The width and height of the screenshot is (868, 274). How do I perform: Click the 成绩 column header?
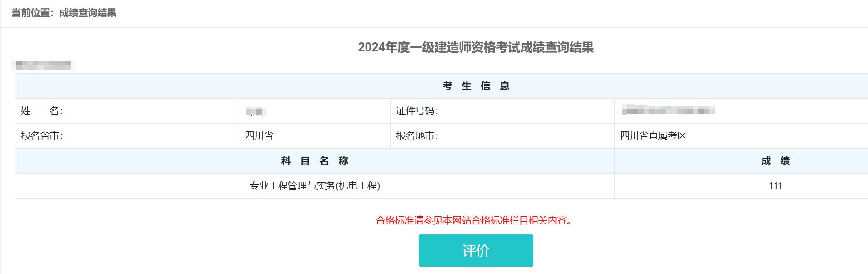pos(741,161)
